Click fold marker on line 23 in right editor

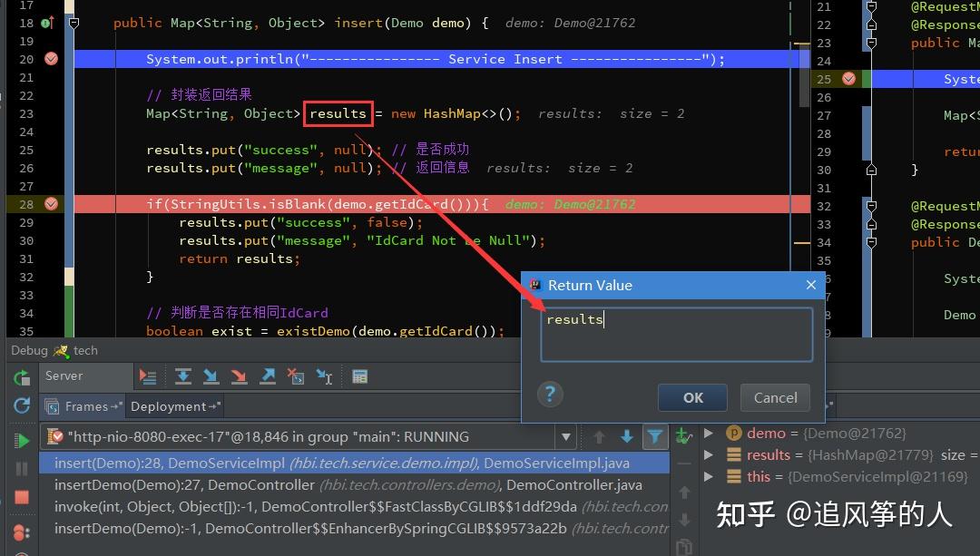871,44
